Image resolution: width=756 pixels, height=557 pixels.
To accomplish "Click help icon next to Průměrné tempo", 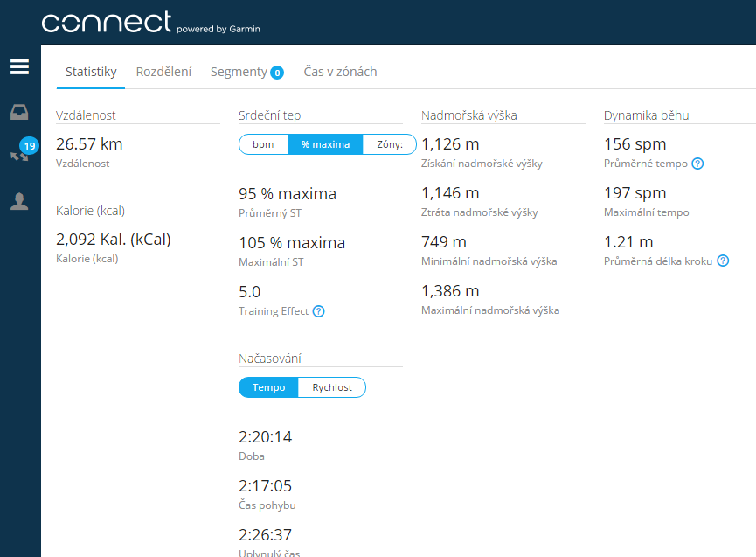I will pos(697,164).
